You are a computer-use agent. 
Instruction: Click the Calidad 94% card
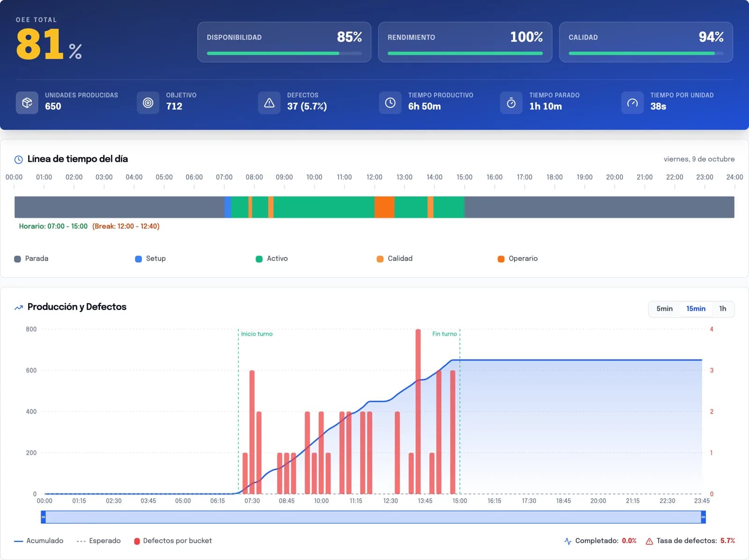[x=646, y=42]
